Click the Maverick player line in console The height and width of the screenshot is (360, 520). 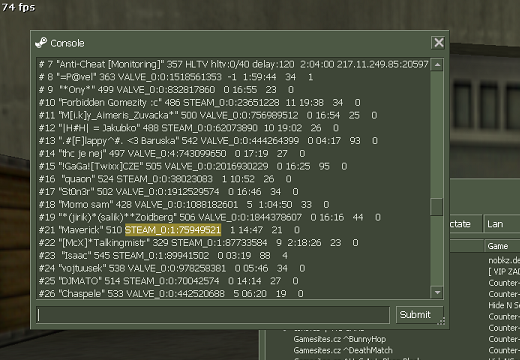[169, 230]
